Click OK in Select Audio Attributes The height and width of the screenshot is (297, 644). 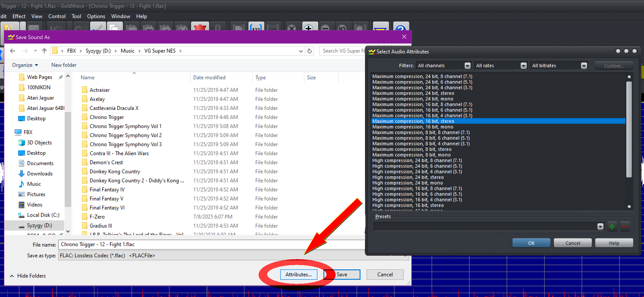531,243
